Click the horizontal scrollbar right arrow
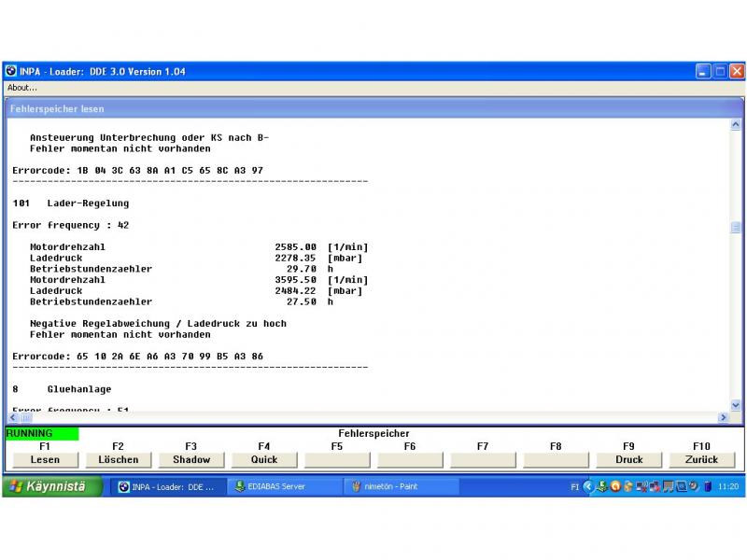 (723, 417)
